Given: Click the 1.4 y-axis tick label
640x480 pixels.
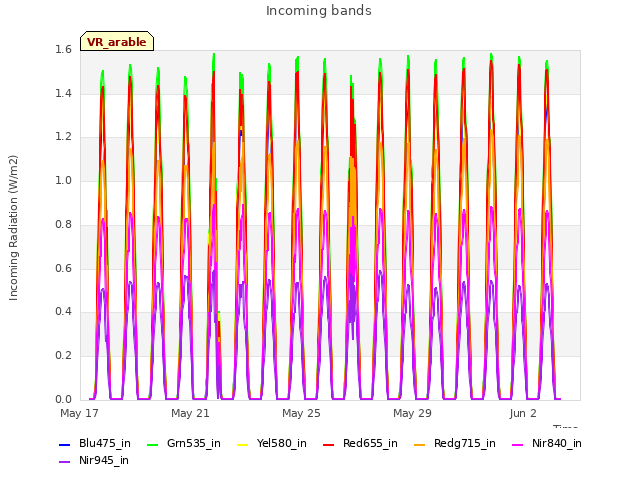Looking at the screenshot, I should pos(63,93).
